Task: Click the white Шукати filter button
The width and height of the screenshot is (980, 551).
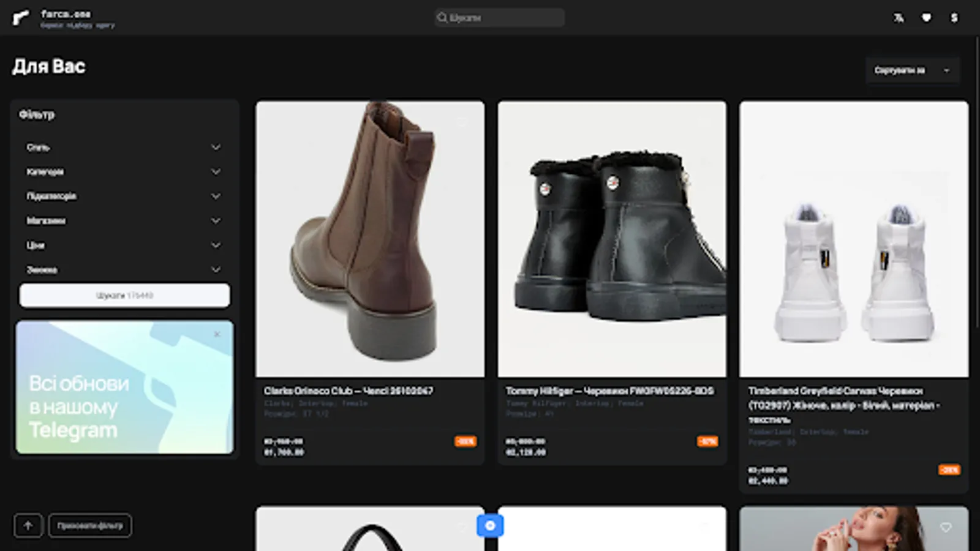Action: tap(125, 295)
